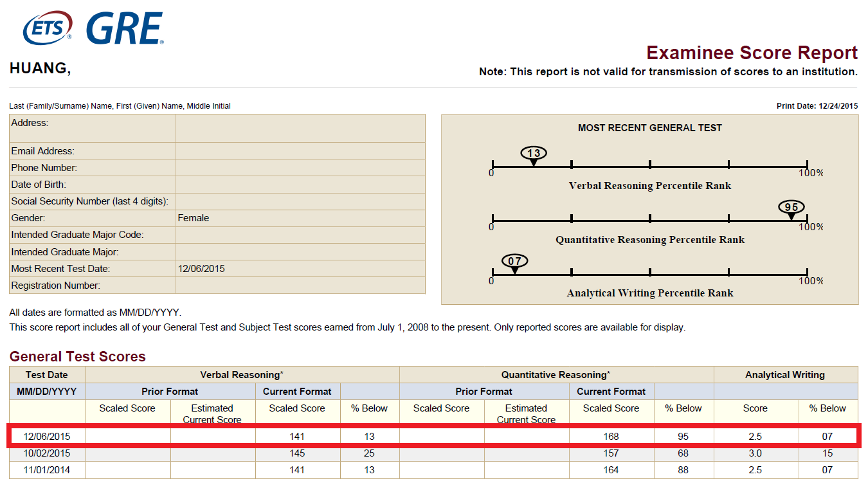Viewport: 868px width, 481px height.
Task: Click the "Test Date" column header
Action: click(47, 375)
